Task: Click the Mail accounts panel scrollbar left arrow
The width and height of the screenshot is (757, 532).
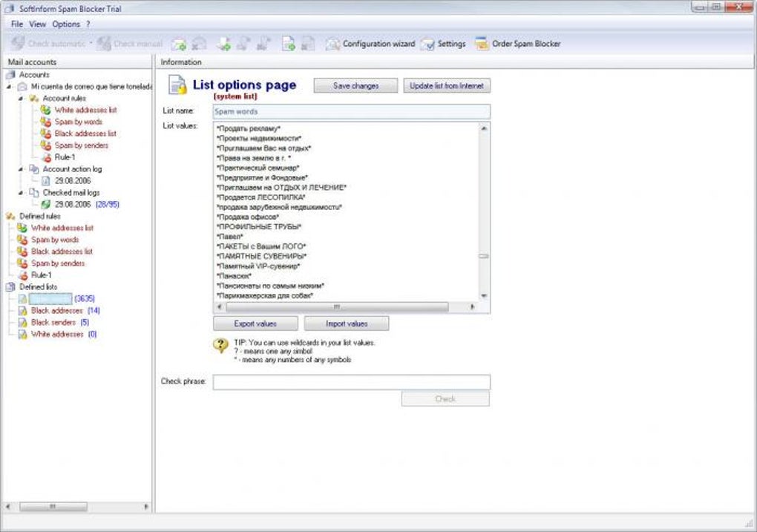Action: (7, 507)
